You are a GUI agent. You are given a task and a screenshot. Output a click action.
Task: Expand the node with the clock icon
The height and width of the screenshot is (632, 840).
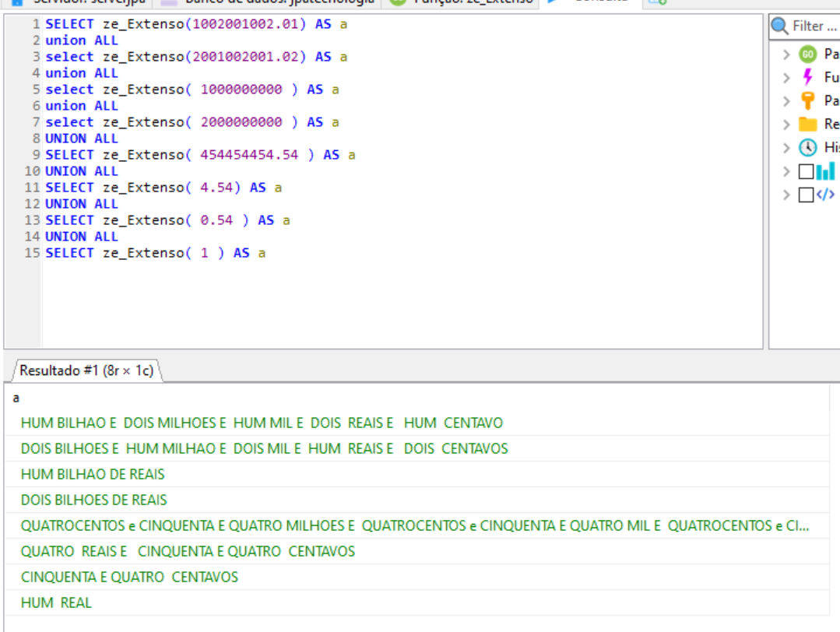(786, 148)
